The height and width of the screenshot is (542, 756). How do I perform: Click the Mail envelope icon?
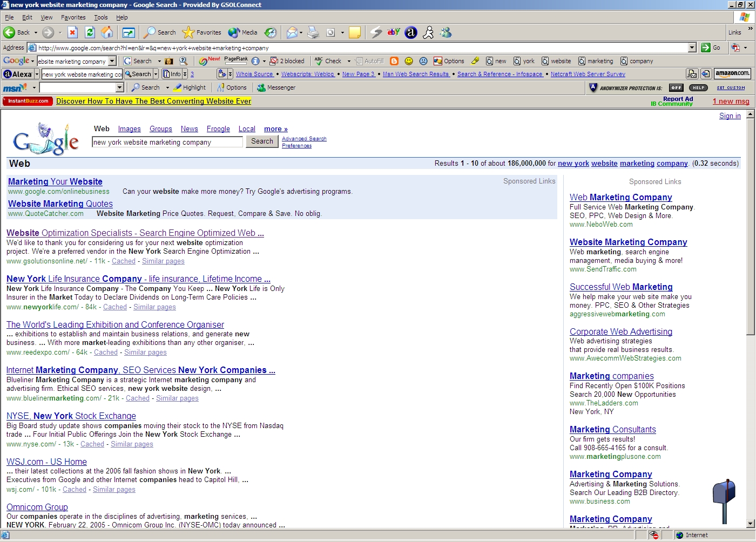click(292, 32)
